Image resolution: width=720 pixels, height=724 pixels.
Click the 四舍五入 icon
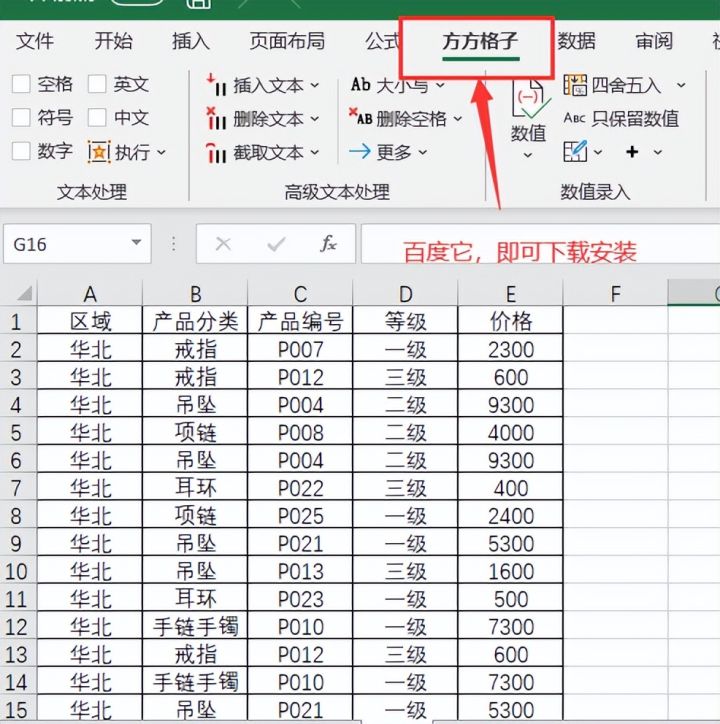575,85
